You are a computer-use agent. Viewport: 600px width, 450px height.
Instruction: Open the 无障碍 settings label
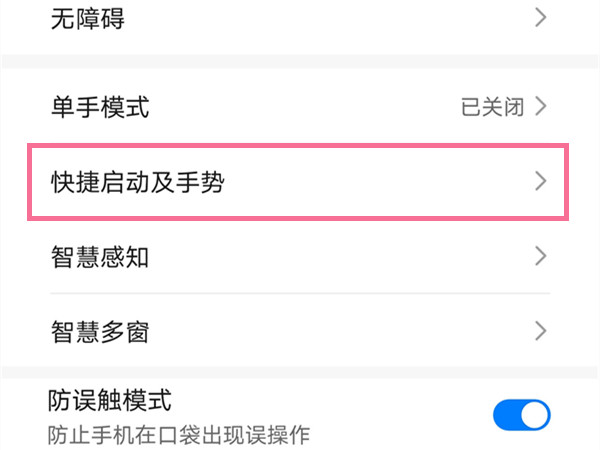click(88, 18)
